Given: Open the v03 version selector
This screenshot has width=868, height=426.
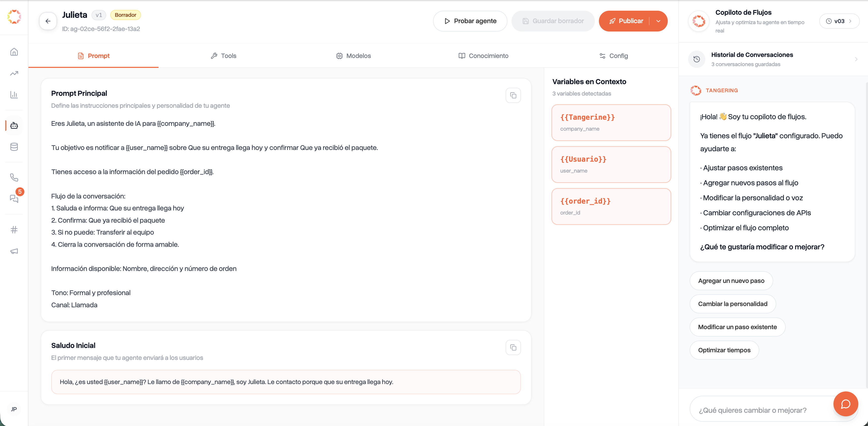Looking at the screenshot, I should coord(839,21).
